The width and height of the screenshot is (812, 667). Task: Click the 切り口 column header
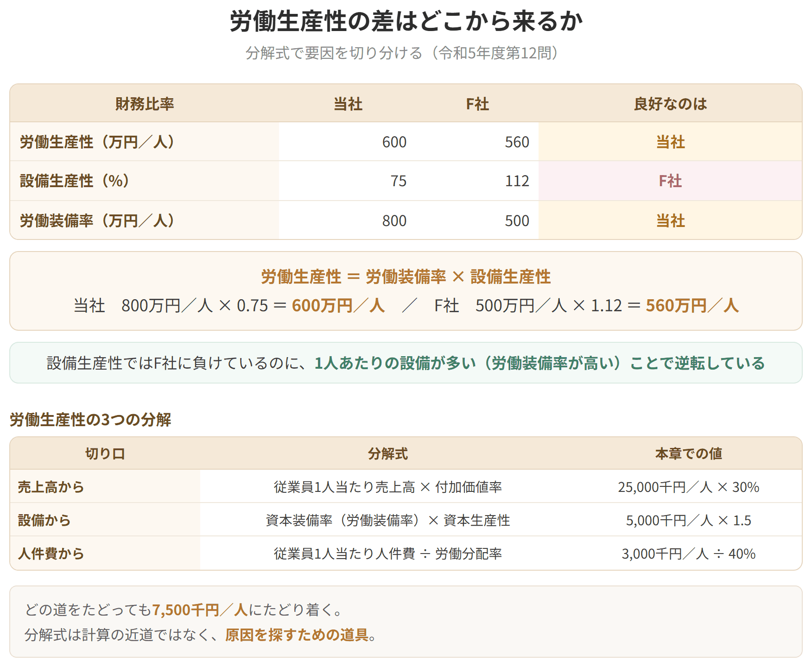tap(105, 453)
